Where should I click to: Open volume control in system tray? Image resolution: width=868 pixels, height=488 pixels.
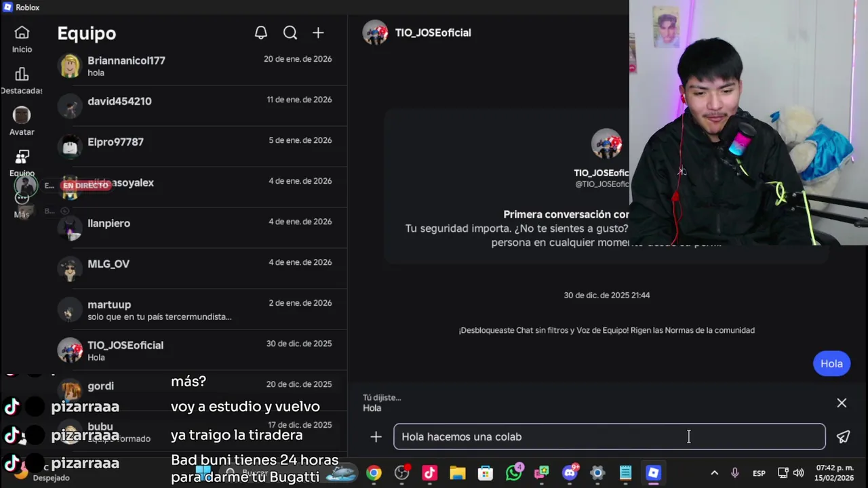(798, 473)
